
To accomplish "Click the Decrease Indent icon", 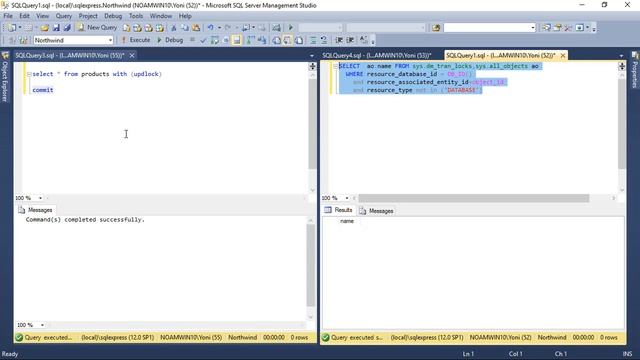I will pyautogui.click(x=339, y=40).
